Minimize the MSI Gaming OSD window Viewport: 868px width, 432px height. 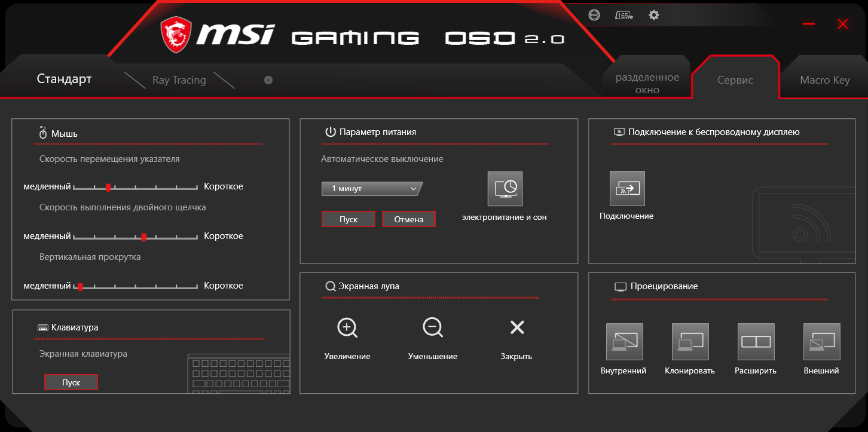tap(809, 24)
